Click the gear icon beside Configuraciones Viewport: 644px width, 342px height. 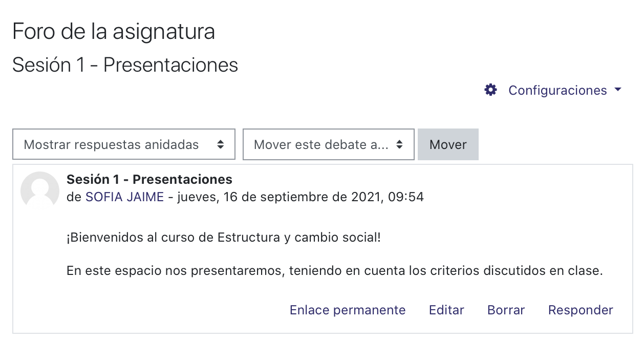[x=490, y=90]
